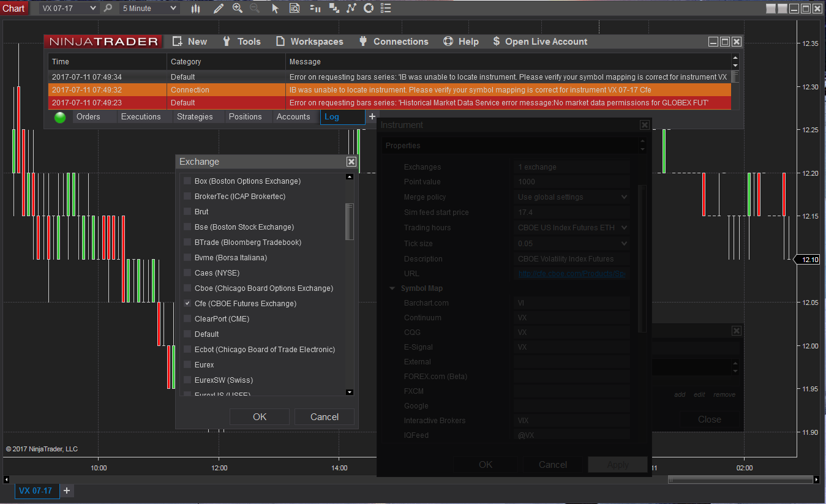
Task: Open the Connections menu
Action: pos(393,42)
